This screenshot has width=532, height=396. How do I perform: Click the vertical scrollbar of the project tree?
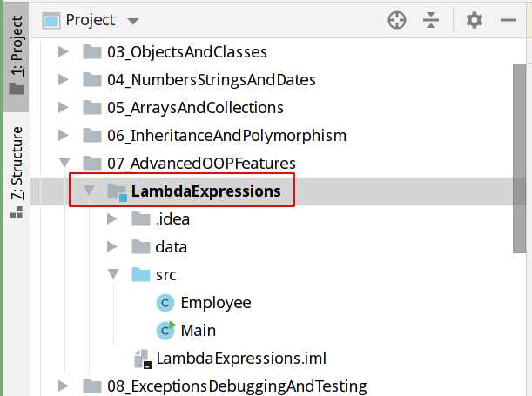click(519, 158)
